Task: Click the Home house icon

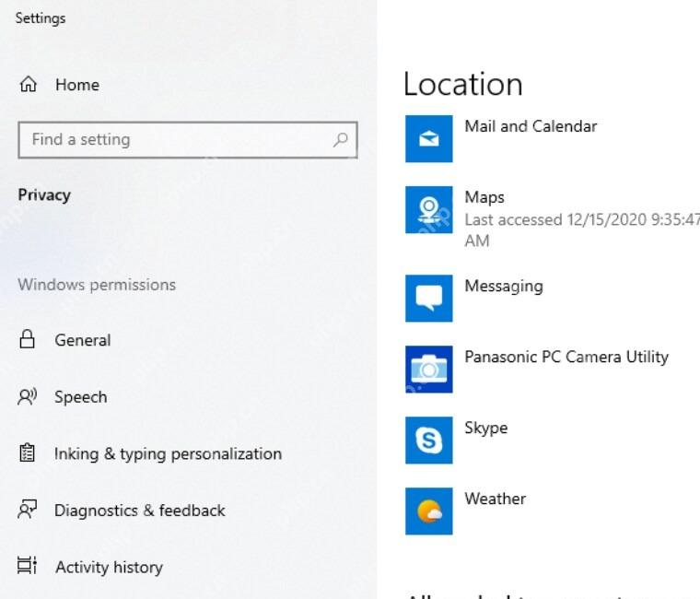Action: click(x=29, y=84)
